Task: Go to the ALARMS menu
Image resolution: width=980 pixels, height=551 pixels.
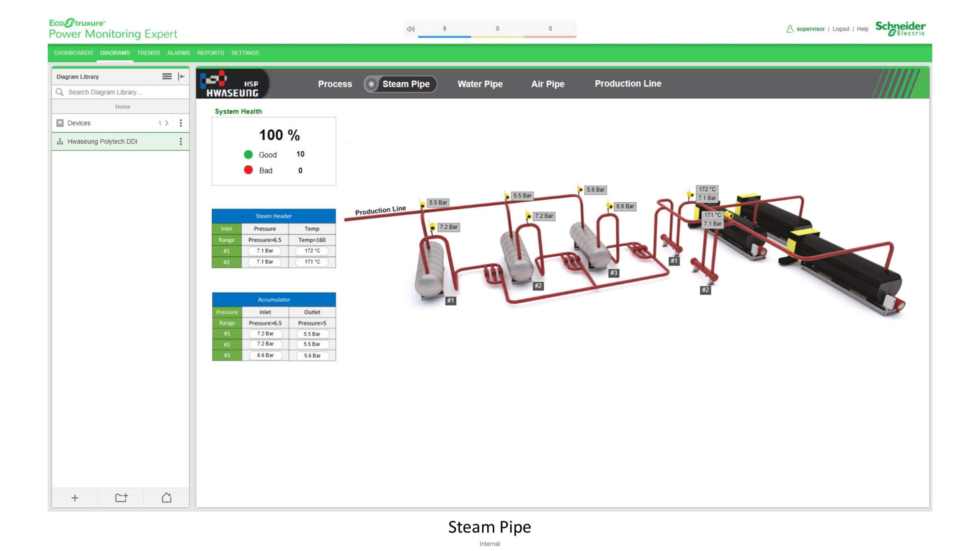Action: point(178,53)
